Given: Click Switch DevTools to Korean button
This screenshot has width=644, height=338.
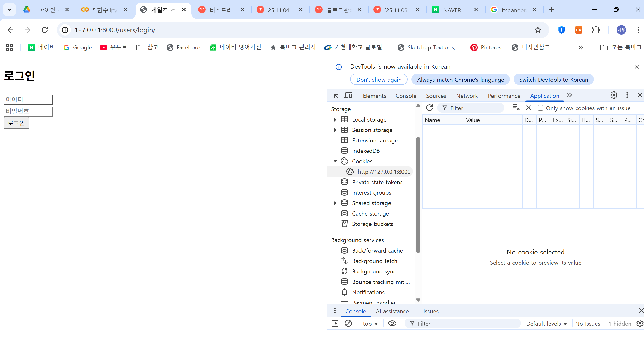Looking at the screenshot, I should (553, 80).
